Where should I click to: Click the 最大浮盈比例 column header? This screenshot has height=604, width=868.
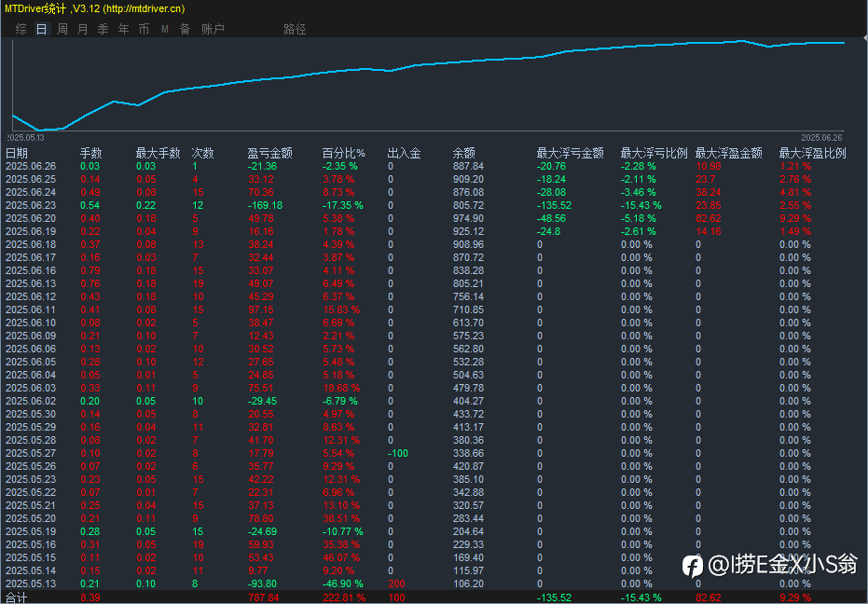[x=813, y=154]
